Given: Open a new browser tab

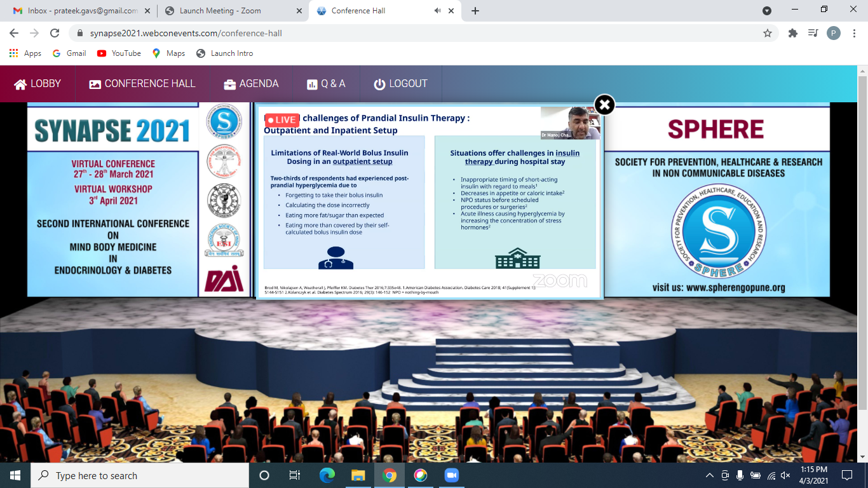Looking at the screenshot, I should [475, 11].
